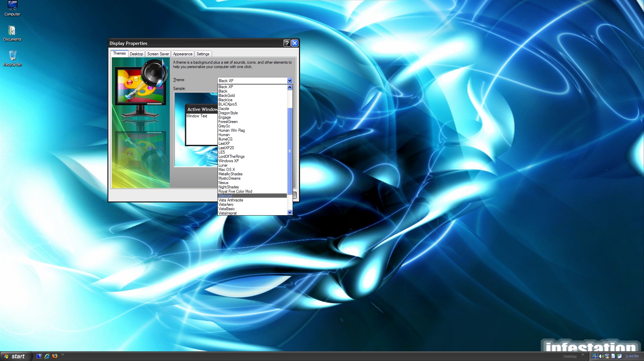Select the highlighted Silenced theme
The height and width of the screenshot is (361, 644).
click(252, 196)
